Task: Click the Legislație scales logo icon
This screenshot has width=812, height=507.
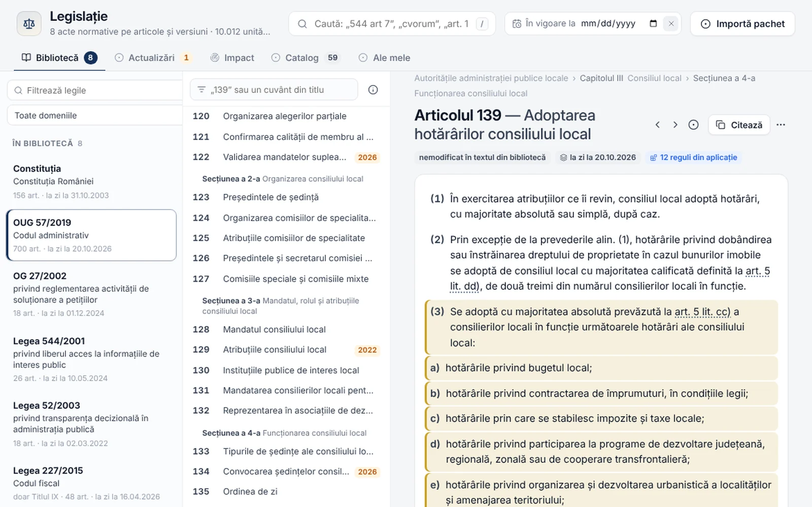Action: pos(29,23)
